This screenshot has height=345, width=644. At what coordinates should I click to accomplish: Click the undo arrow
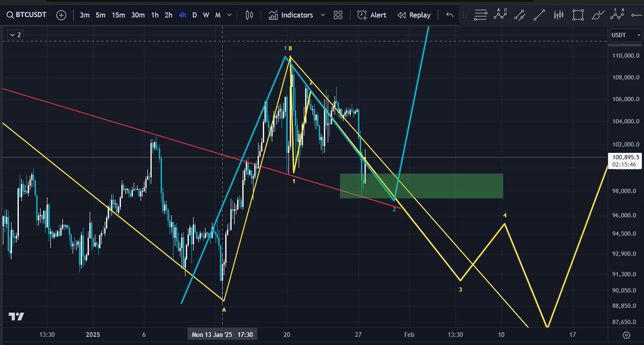tap(450, 15)
